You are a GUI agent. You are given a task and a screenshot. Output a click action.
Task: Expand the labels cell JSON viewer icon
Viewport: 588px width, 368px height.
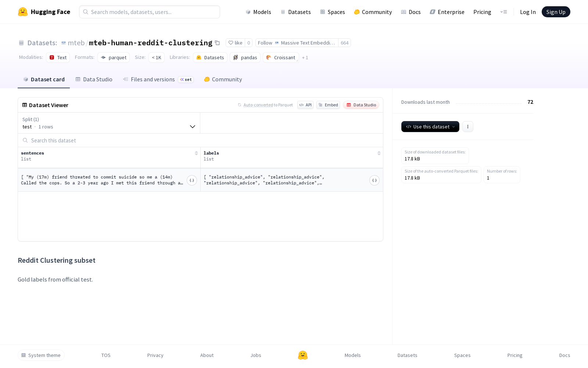click(x=374, y=180)
